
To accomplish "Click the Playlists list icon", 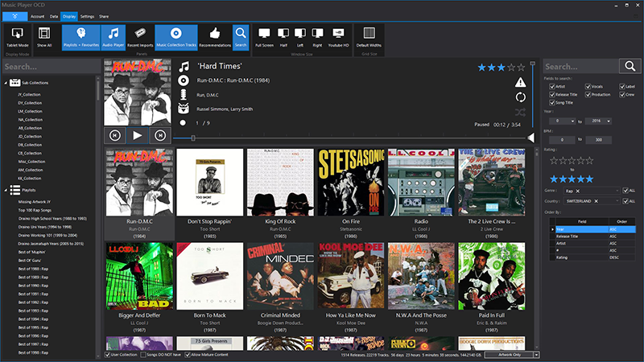I will coord(15,190).
